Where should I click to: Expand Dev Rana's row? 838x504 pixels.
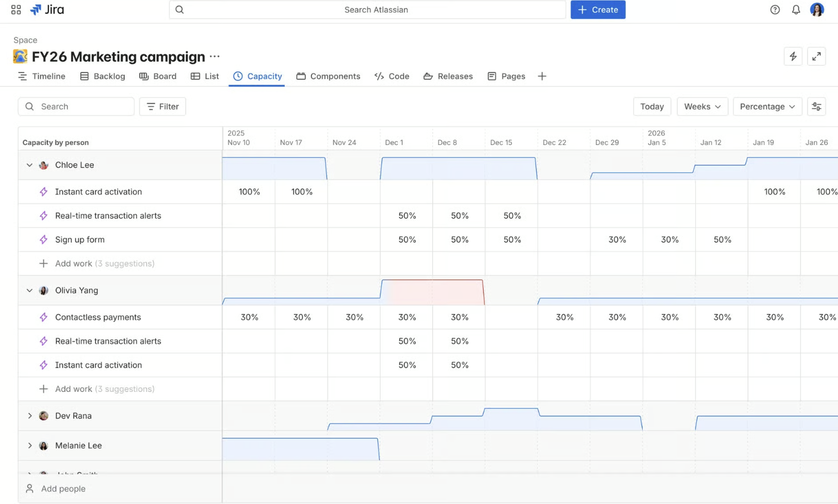click(30, 416)
